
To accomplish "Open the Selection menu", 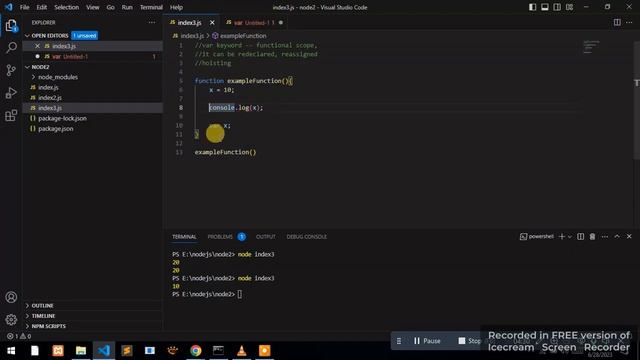I will [x=67, y=7].
